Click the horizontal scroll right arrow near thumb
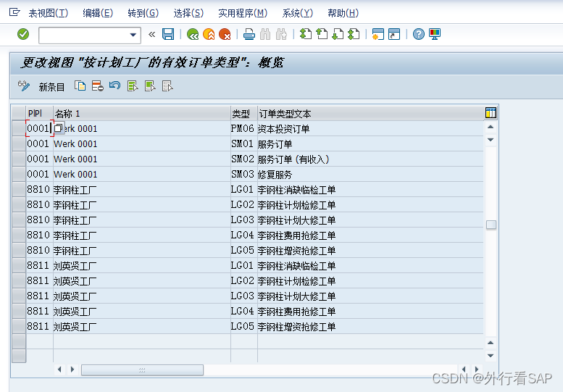563x392 pixels. pyautogui.click(x=72, y=370)
